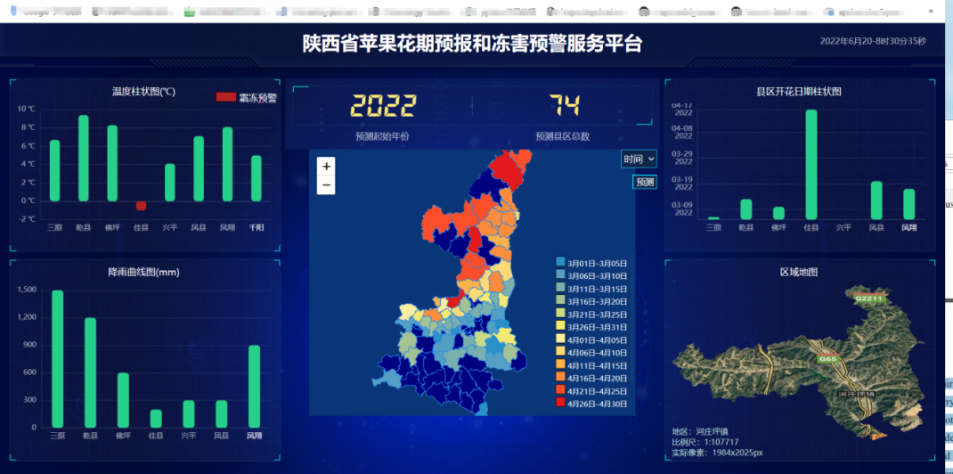953x474 pixels.
Task: Toggle the 霜冻预警 legend in temperature chart
Action: pos(246,98)
